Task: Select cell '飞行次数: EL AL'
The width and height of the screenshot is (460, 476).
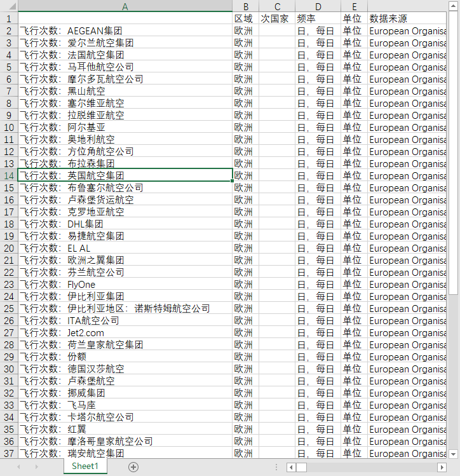Action: tap(125, 248)
